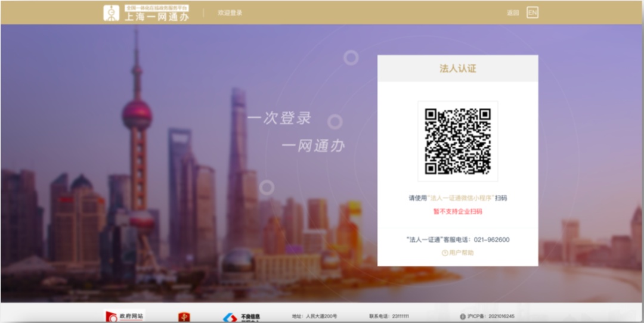
Task: Switch language with the EN button
Action: click(532, 13)
